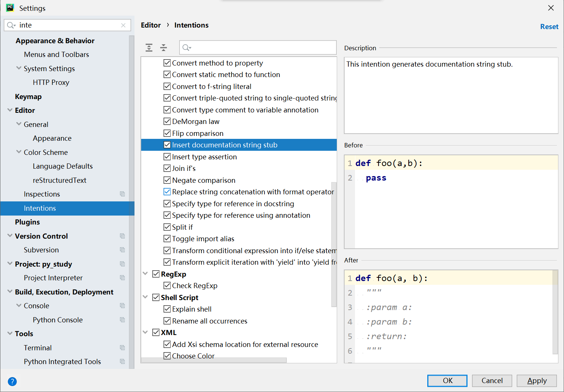This screenshot has height=392, width=564.
Task: Navigate to Editor via the breadcrumb
Action: point(151,25)
